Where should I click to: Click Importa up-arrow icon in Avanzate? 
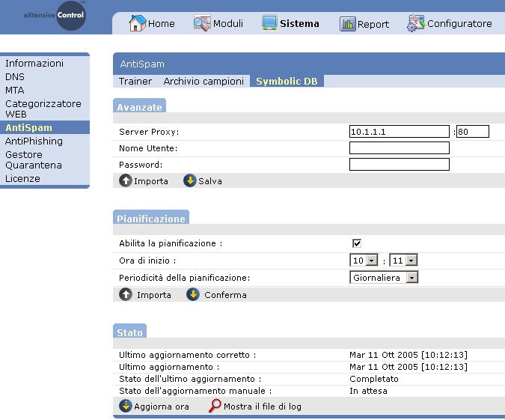click(x=126, y=180)
